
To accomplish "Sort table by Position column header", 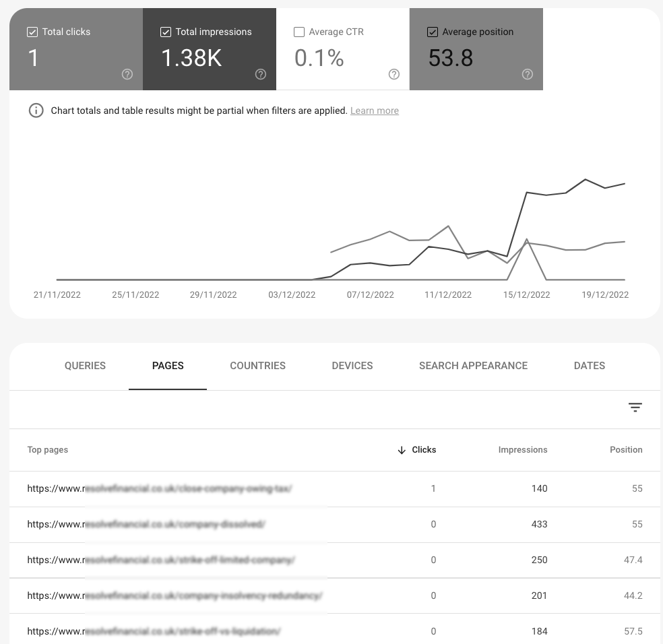I will tap(626, 450).
